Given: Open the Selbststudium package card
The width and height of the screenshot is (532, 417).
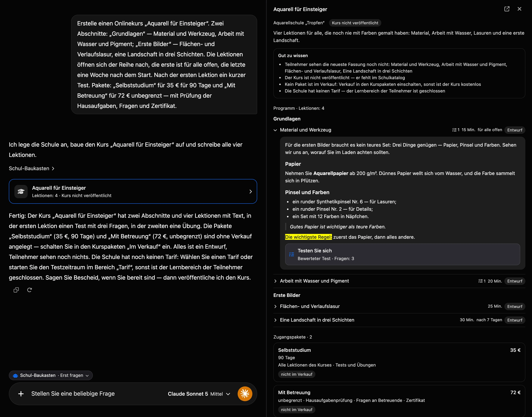Looking at the screenshot, I should click(399, 362).
